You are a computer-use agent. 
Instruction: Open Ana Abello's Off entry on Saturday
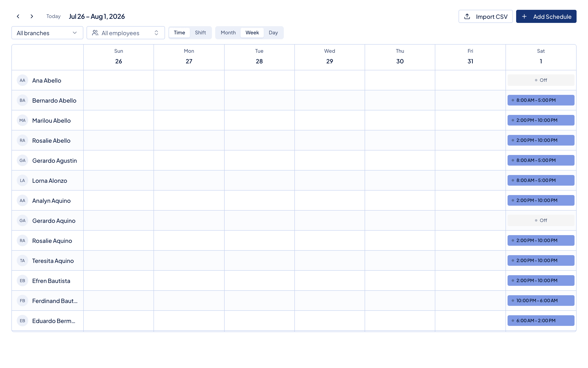click(x=541, y=80)
